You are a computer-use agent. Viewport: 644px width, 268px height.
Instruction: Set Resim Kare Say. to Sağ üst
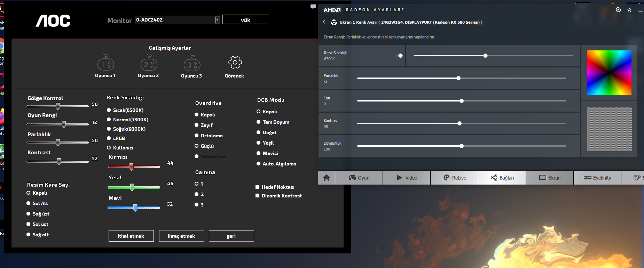(x=29, y=214)
